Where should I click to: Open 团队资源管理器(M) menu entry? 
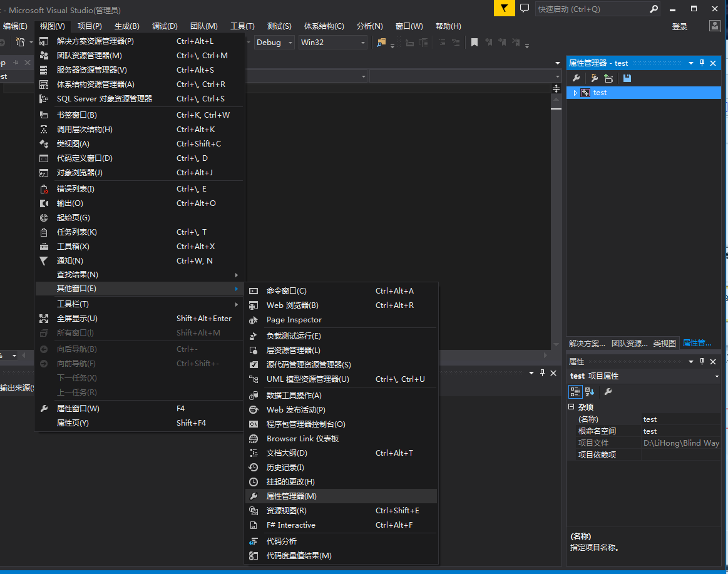[140, 55]
